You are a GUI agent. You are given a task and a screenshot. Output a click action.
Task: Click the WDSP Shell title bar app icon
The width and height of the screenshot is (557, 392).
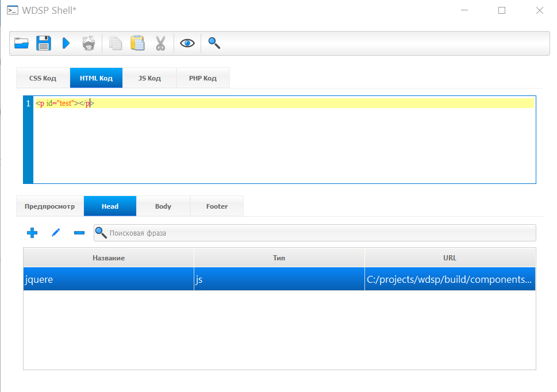pyautogui.click(x=13, y=10)
